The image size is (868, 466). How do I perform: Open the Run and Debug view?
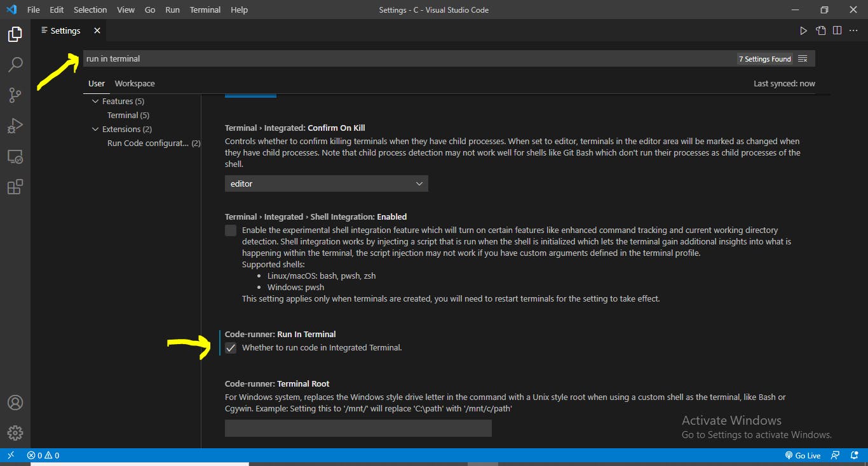tap(15, 126)
